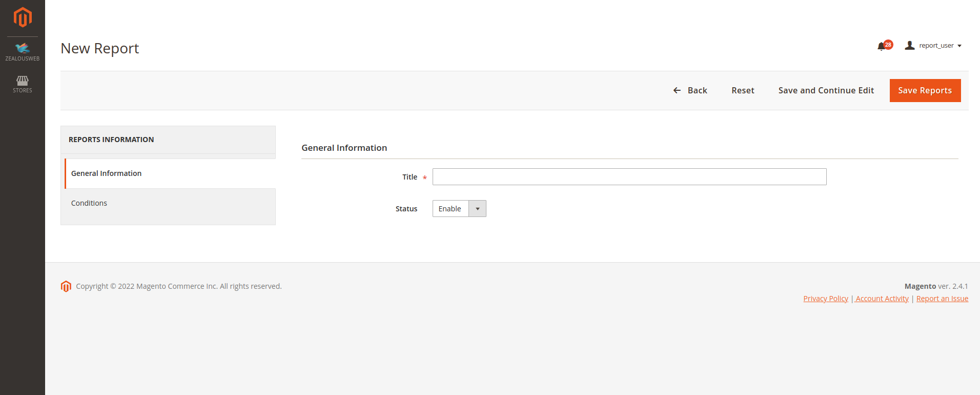Open the report_user account dropdown caret
The height and width of the screenshot is (395, 980).
coord(959,46)
